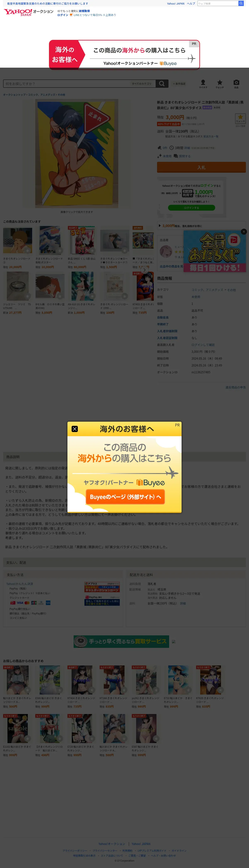Viewport: 249px width, 868px height.
Task: Click the watch star on the E587 recommended item
Action: 156,738
